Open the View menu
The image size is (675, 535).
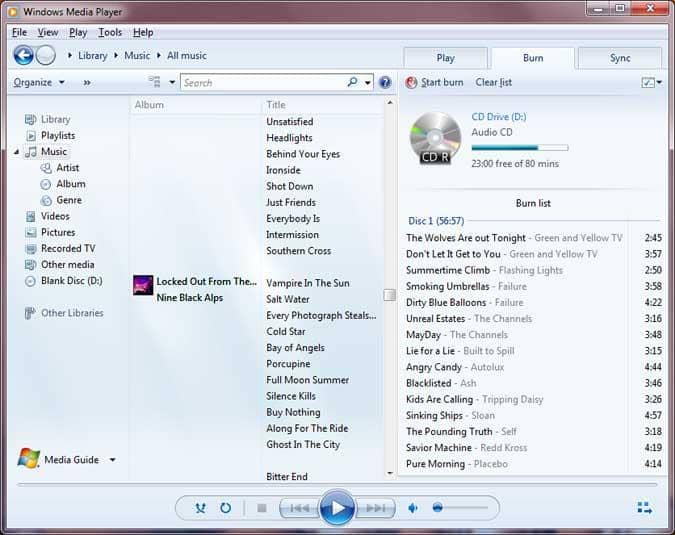pyautogui.click(x=48, y=32)
